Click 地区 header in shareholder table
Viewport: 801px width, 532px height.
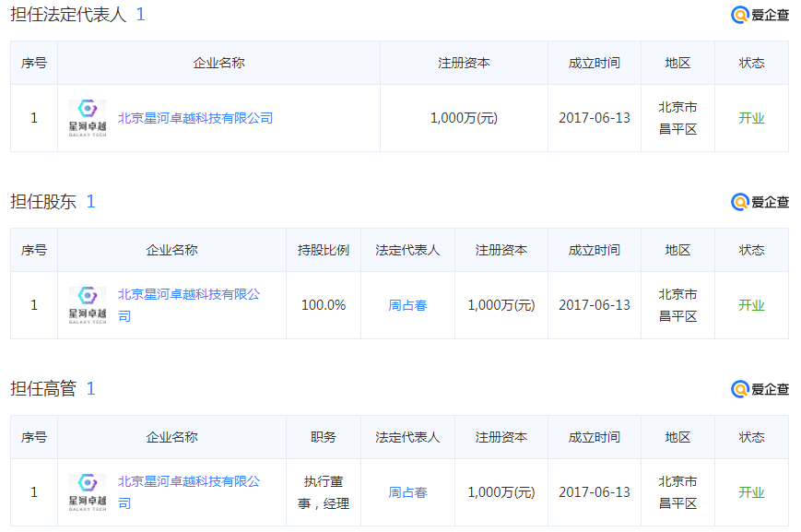[677, 250]
